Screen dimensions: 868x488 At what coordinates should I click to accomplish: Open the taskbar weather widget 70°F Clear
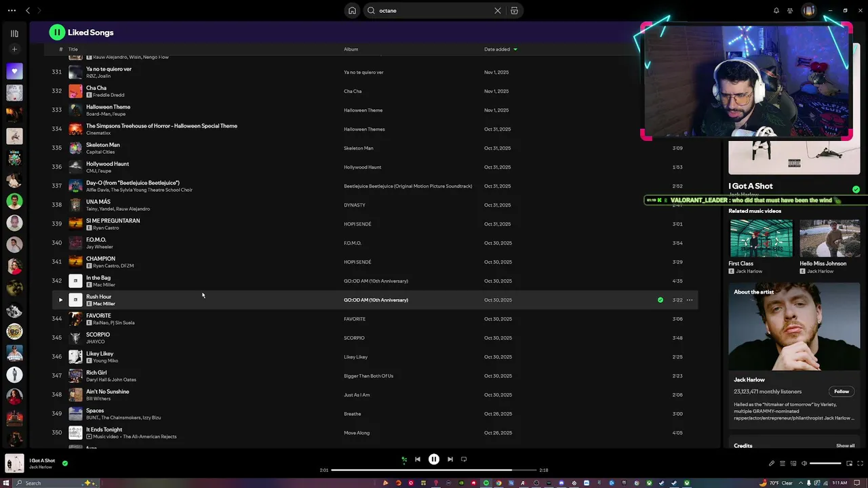778,483
